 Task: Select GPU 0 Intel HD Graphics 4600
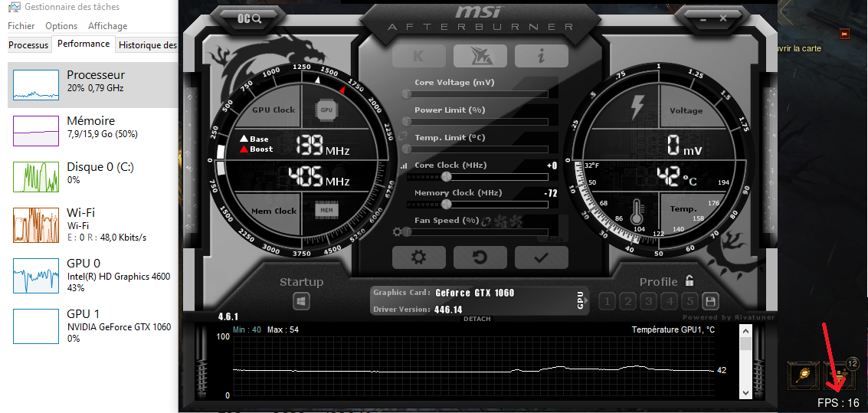[93, 275]
